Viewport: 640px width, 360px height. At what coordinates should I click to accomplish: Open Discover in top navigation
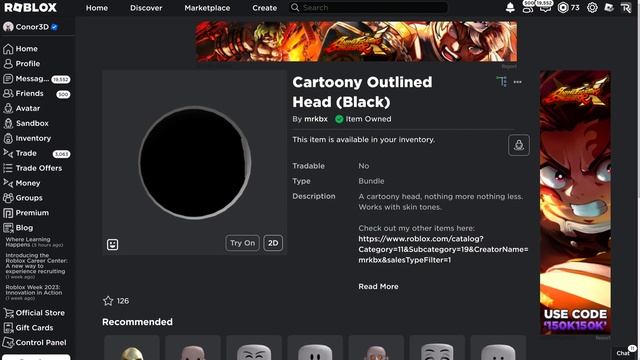(x=146, y=8)
